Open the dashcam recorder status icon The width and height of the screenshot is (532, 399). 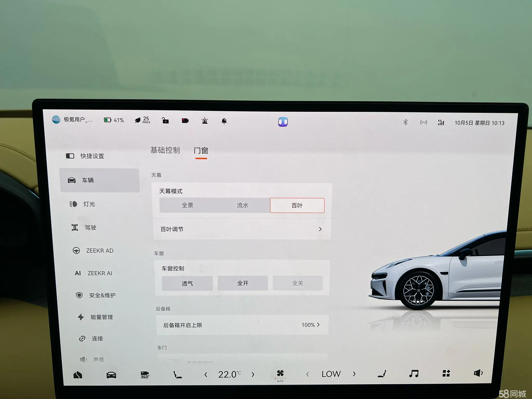[x=185, y=121]
